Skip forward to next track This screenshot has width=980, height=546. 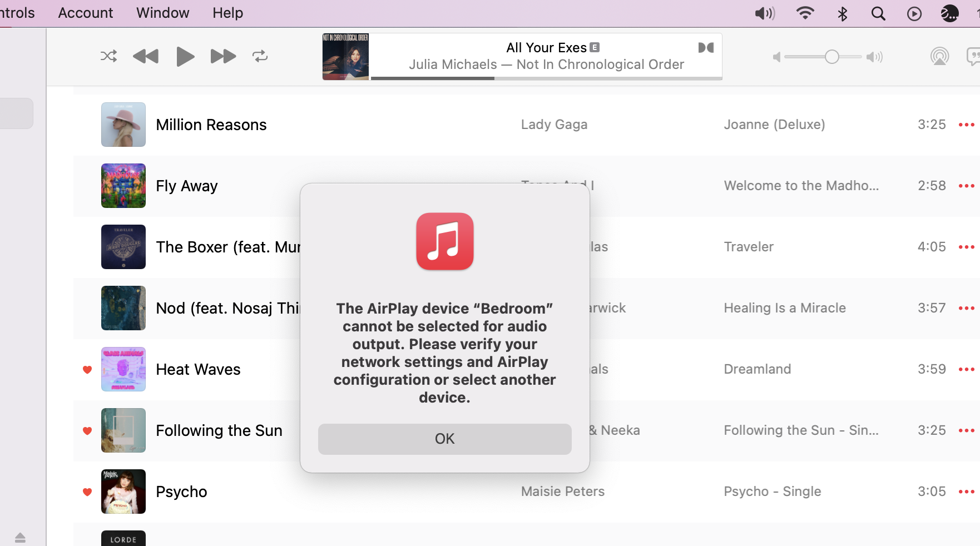click(223, 56)
